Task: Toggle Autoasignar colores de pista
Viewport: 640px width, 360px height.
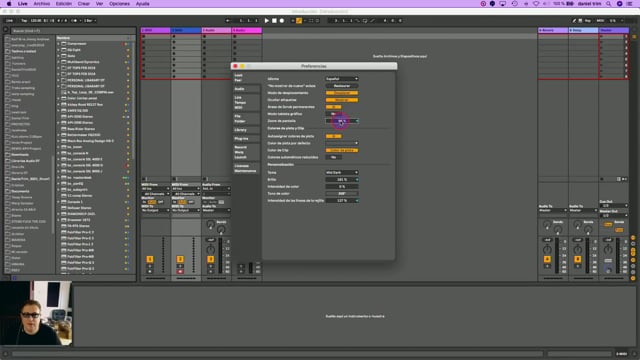Action: coord(333,136)
